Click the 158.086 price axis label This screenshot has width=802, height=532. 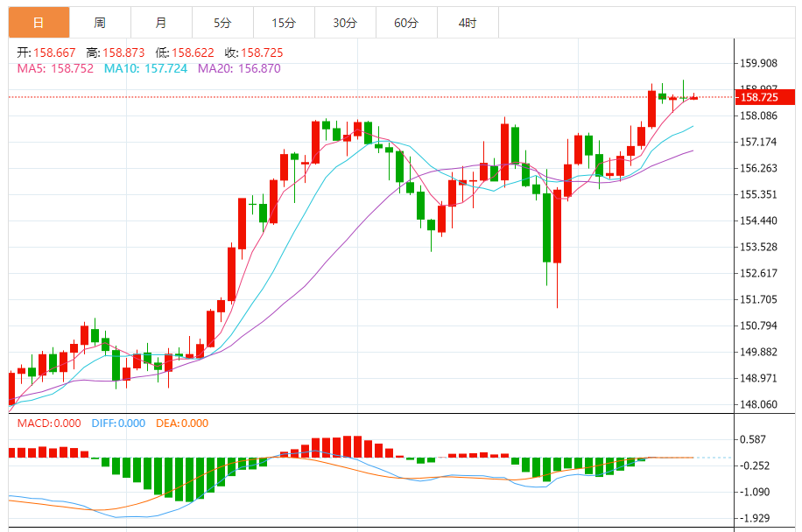point(758,116)
